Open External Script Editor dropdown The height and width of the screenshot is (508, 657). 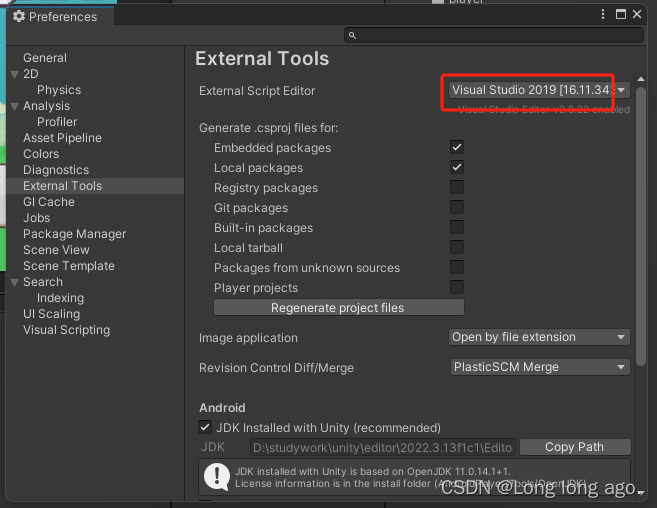point(539,90)
